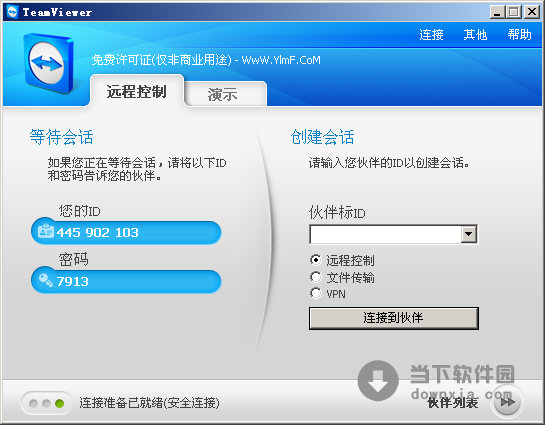Open the 连接 menu

[431, 35]
